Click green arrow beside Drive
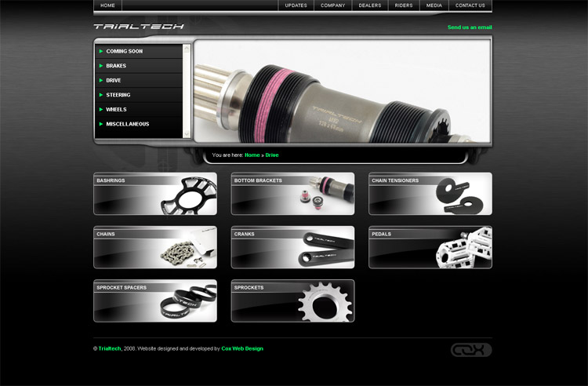 coord(101,80)
